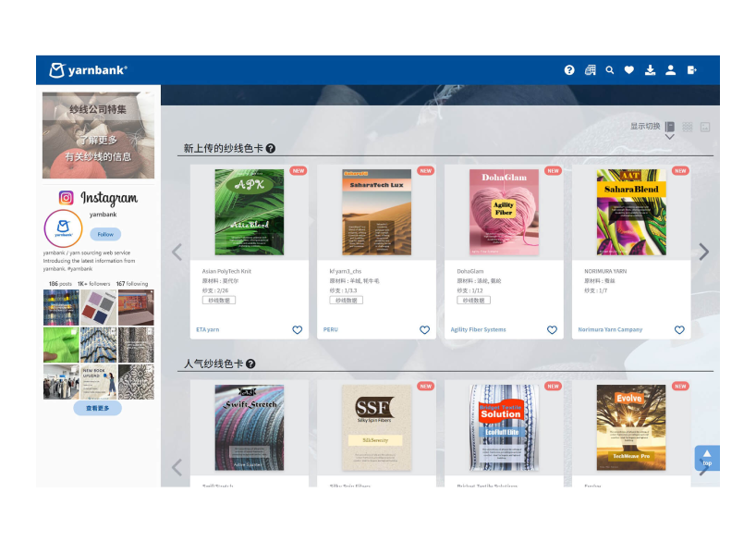Go to yarnbank logo home

click(x=88, y=70)
